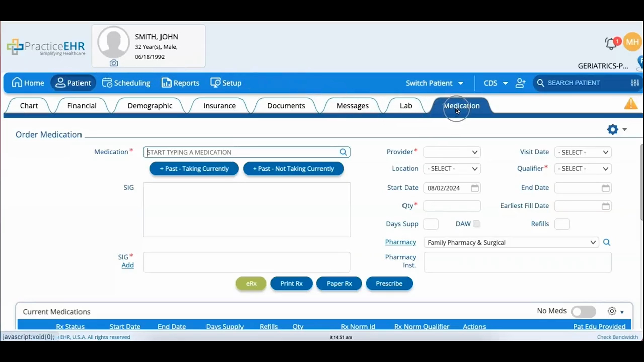Open Current Medications gear settings

tap(612, 311)
